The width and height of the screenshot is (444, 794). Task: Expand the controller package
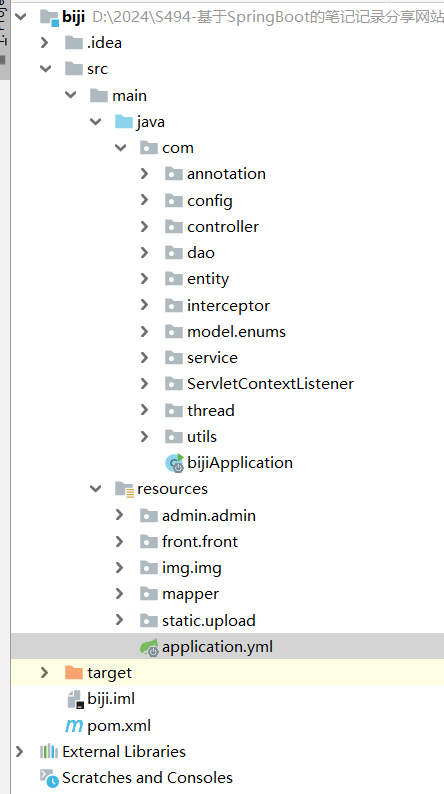pyautogui.click(x=144, y=226)
